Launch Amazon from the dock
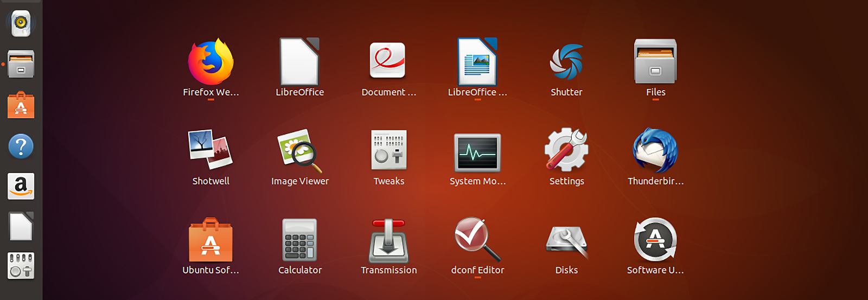Screen dimensions: 868x300 pyautogui.click(x=21, y=186)
